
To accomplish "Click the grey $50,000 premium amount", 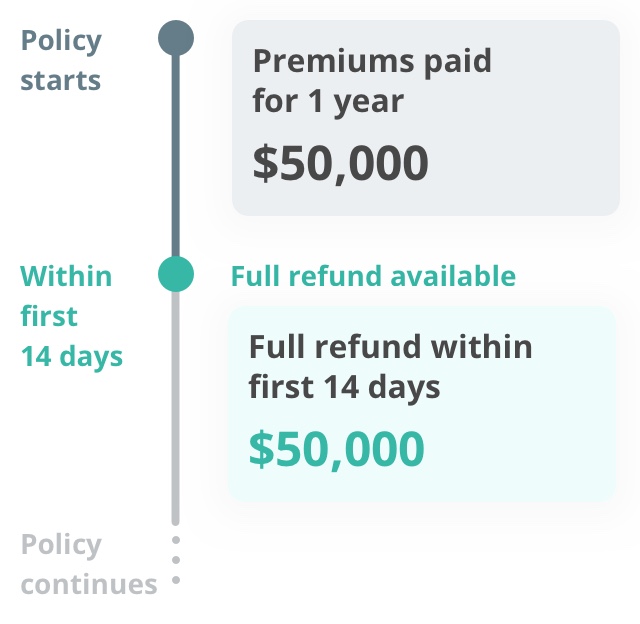I will [x=340, y=163].
